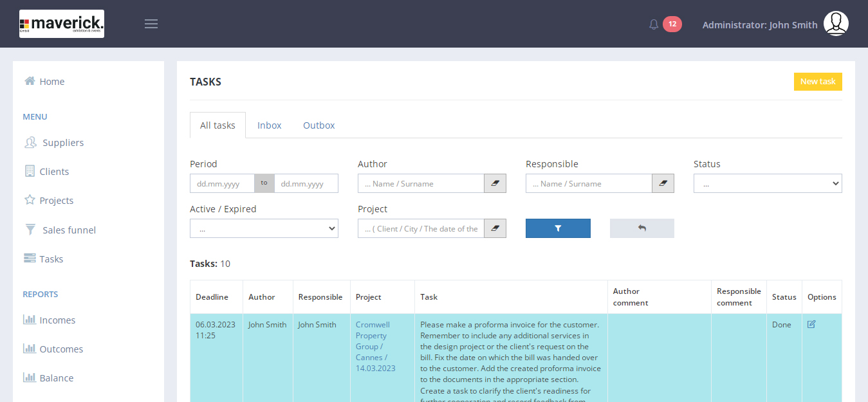Open the notifications bell icon
This screenshot has width=868, height=402.
[x=654, y=24]
